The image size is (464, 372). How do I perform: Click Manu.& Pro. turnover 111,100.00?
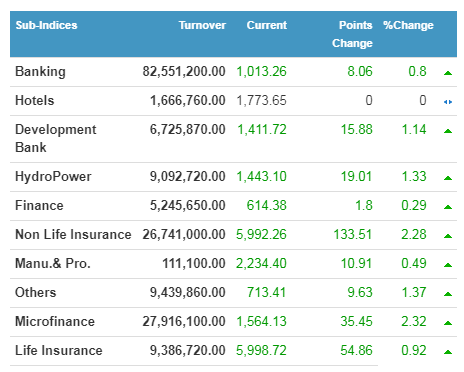tap(194, 263)
